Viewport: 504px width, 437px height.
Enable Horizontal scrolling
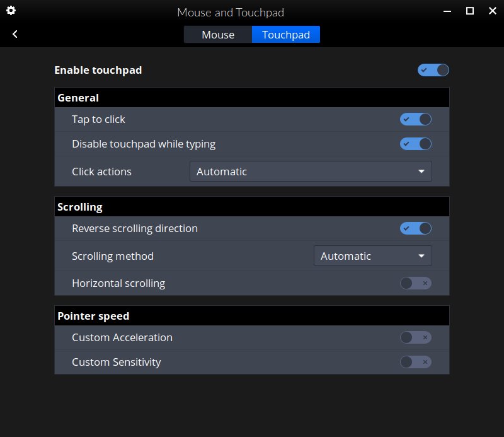point(416,283)
